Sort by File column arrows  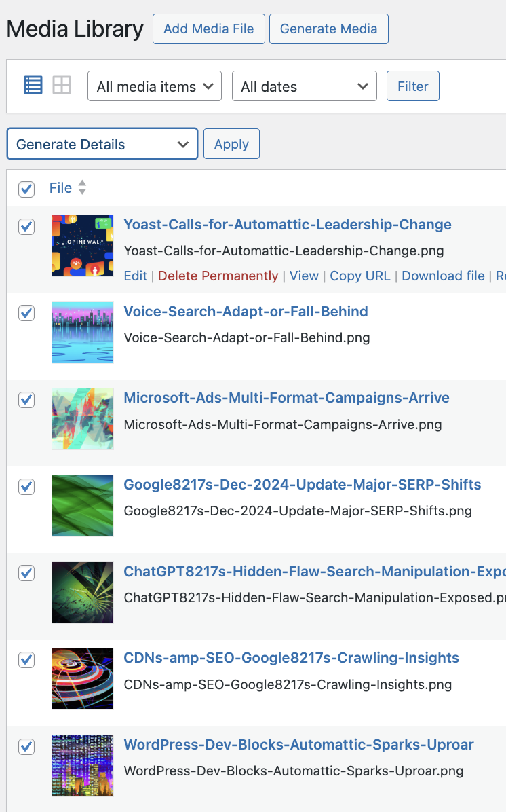pos(82,187)
